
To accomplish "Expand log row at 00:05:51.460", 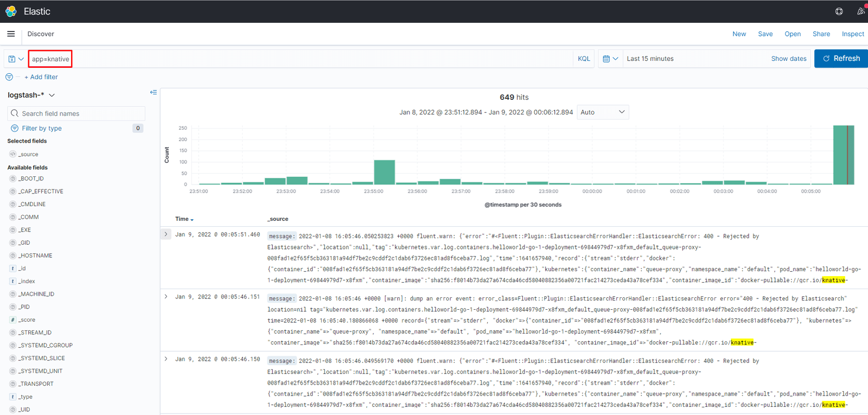I will [166, 234].
